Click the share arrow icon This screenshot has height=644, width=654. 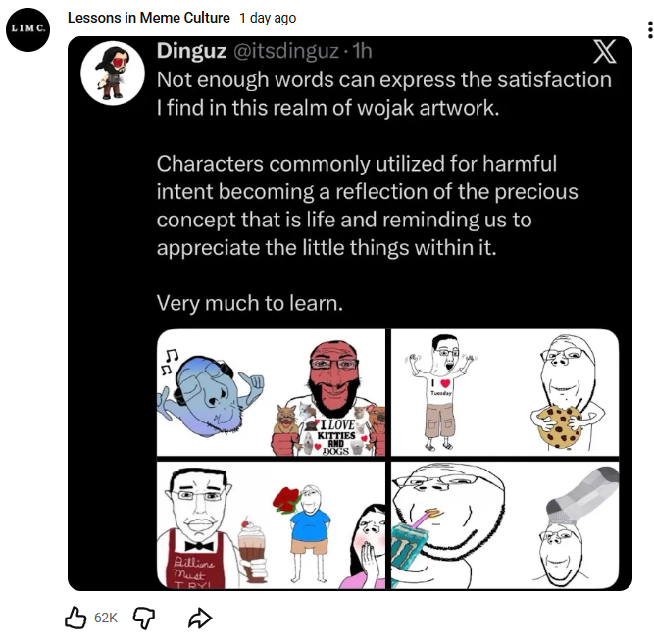pos(200,618)
